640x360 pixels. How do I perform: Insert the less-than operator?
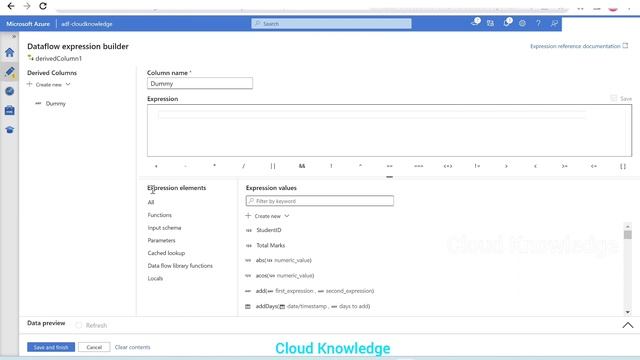(536, 166)
